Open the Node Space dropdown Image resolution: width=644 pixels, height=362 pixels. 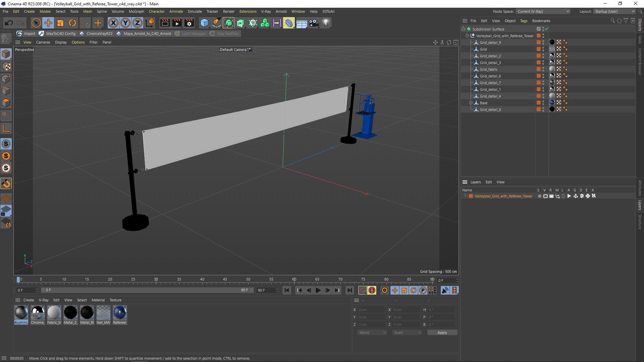point(543,11)
